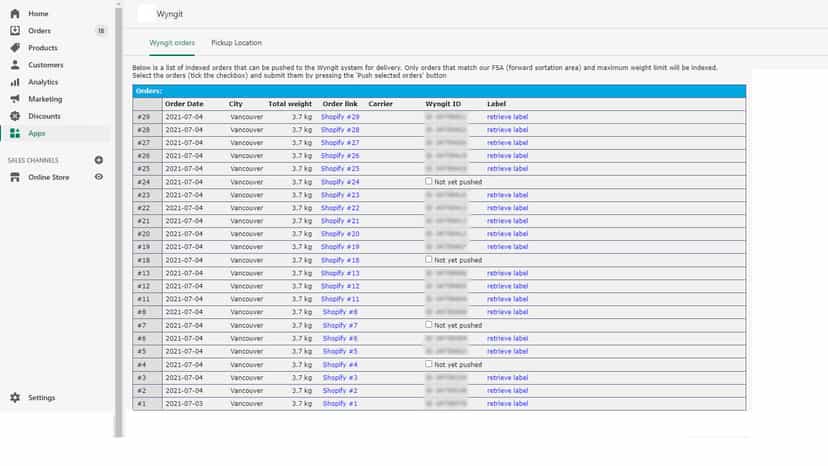828x466 pixels.
Task: Add a sales channel with plus icon
Action: (99, 160)
